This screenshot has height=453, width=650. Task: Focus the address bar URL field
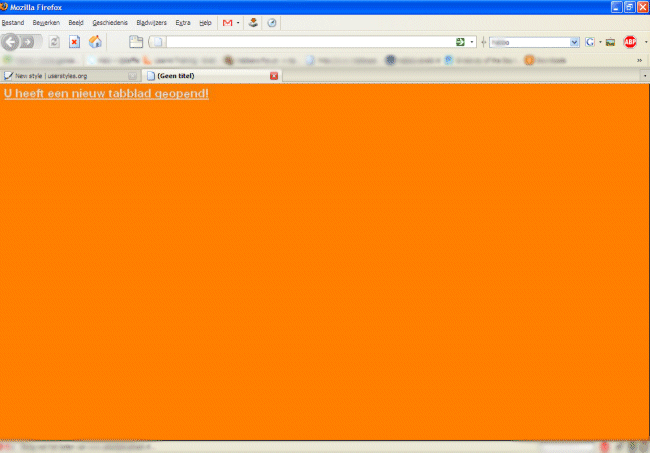pos(310,42)
